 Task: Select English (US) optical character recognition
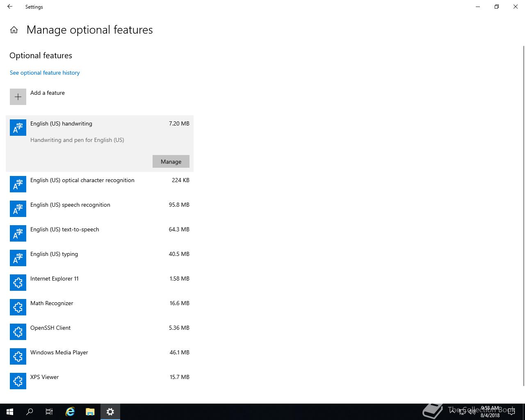(100, 184)
